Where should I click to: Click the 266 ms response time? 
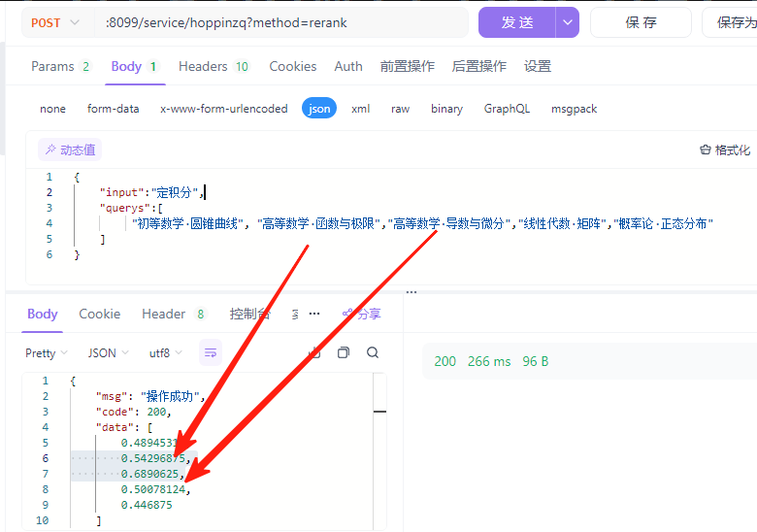(489, 361)
